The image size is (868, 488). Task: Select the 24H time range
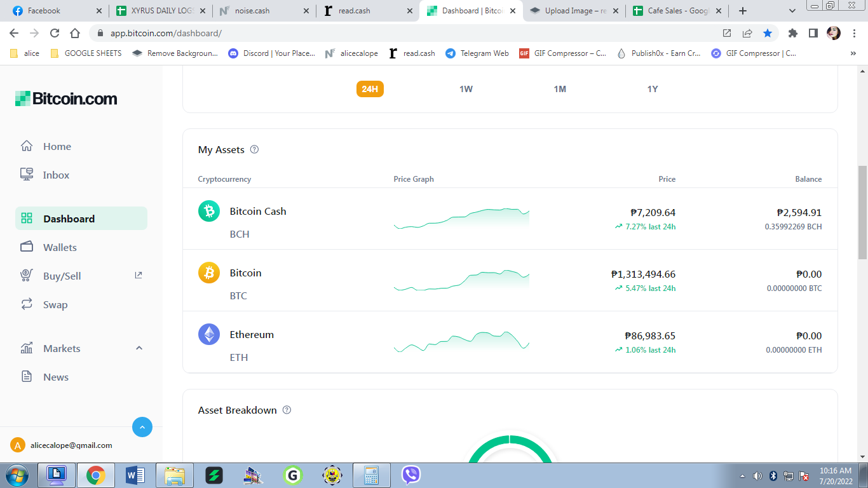(x=370, y=89)
